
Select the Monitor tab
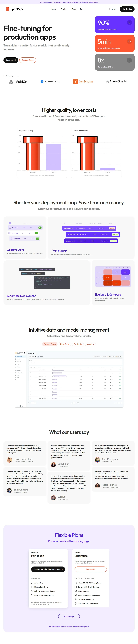(90, 344)
